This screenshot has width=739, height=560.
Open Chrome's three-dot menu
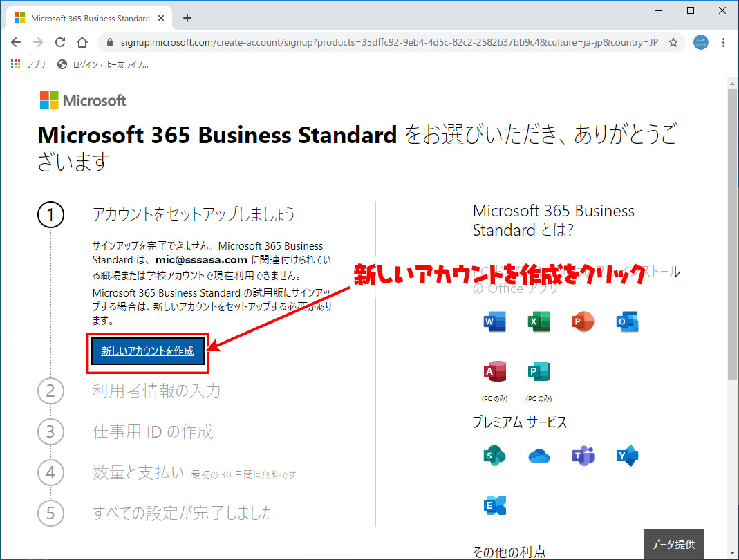click(x=724, y=42)
